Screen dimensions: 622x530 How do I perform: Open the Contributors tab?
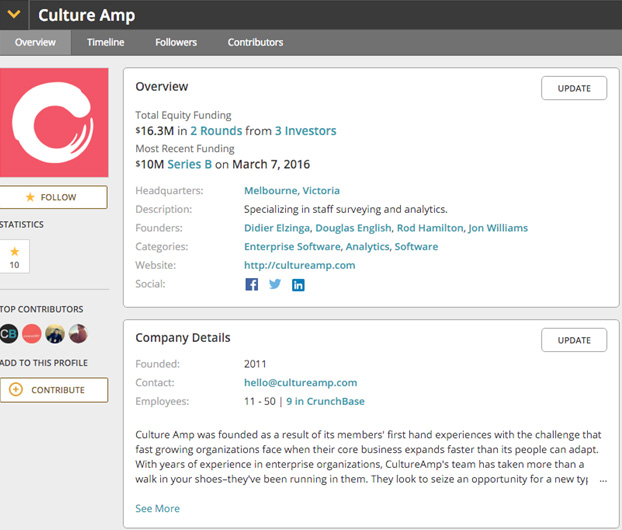point(255,42)
